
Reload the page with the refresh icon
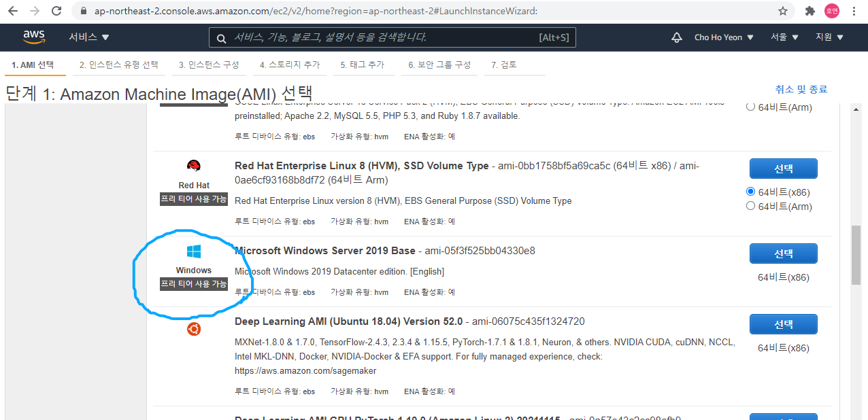click(56, 11)
